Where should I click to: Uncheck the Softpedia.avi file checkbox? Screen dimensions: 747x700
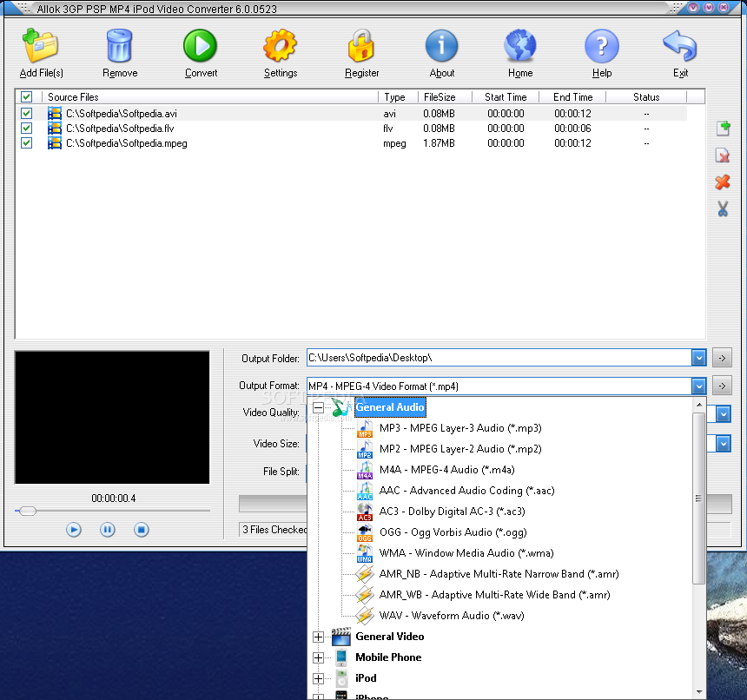(x=27, y=113)
